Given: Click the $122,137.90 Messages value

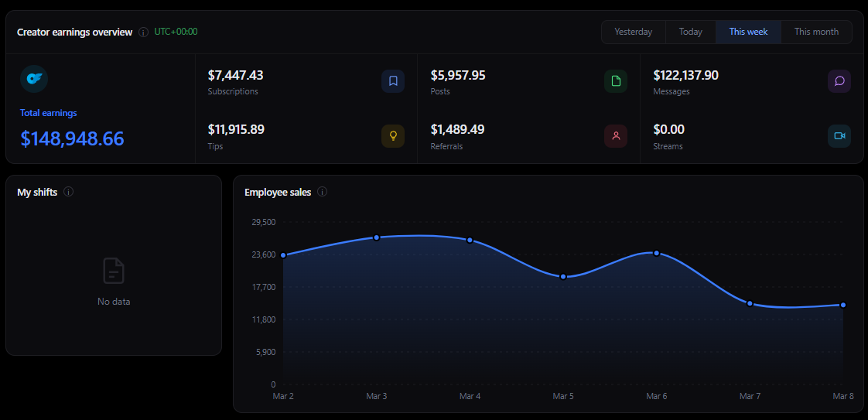Looking at the screenshot, I should point(686,75).
